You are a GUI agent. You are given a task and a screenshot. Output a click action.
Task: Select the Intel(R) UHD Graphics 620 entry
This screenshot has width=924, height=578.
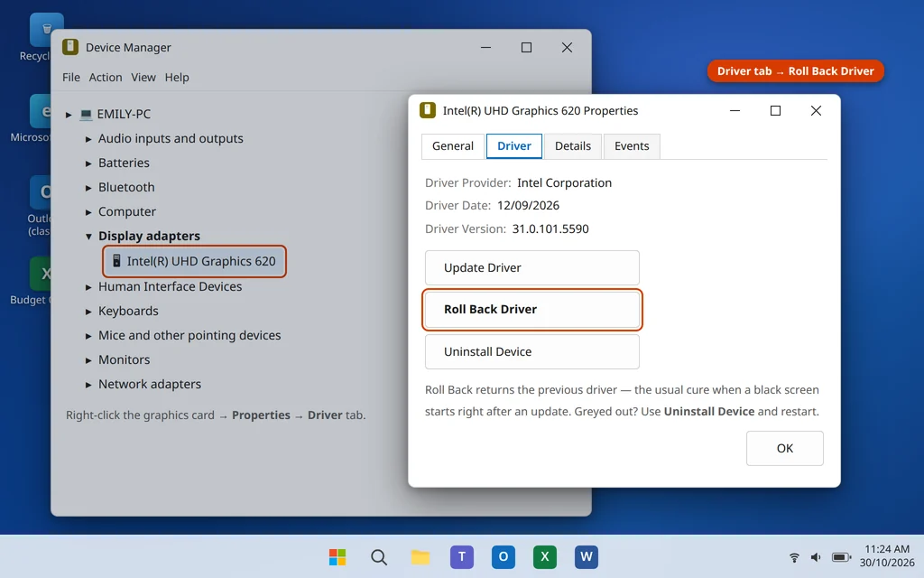(x=195, y=261)
